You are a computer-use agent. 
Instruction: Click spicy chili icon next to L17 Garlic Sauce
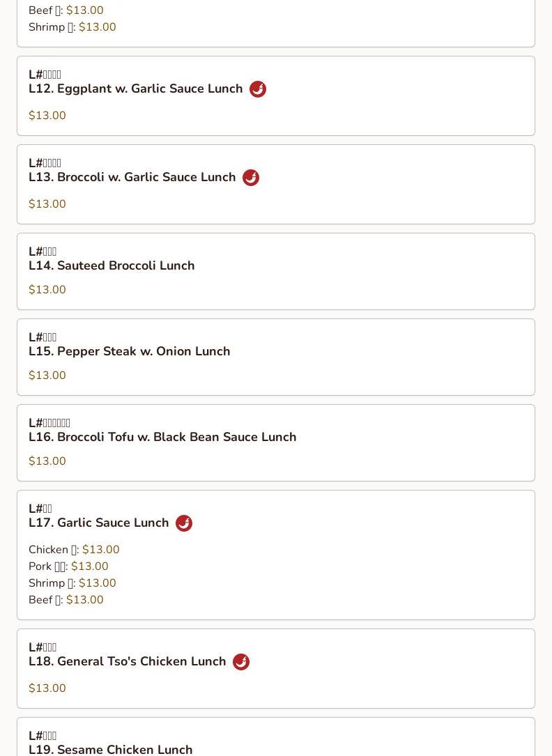[x=184, y=523]
